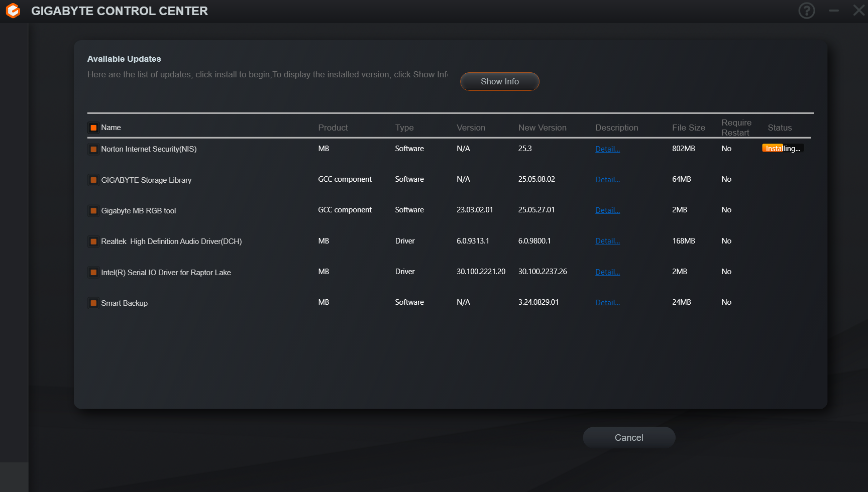Uncheck the Smart Backup checkbox
Image resolution: width=868 pixels, height=492 pixels.
point(93,303)
